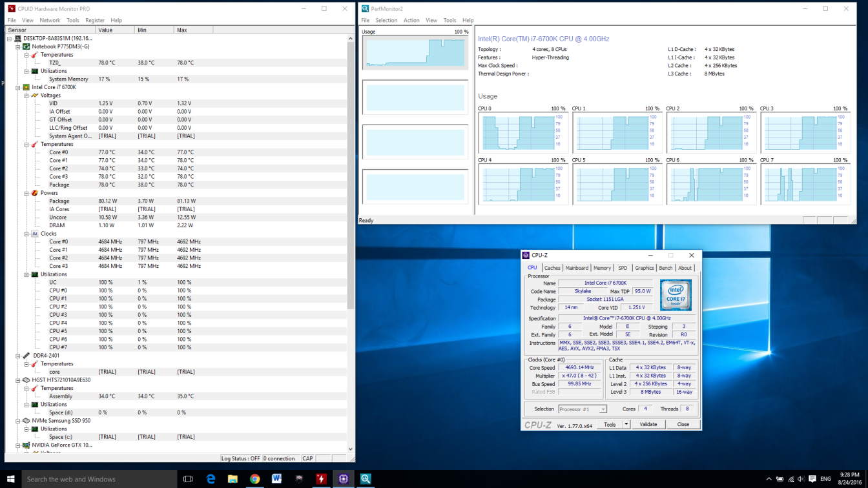Click the waveform icon beside Clocks
The image size is (868, 488).
pos(35,234)
